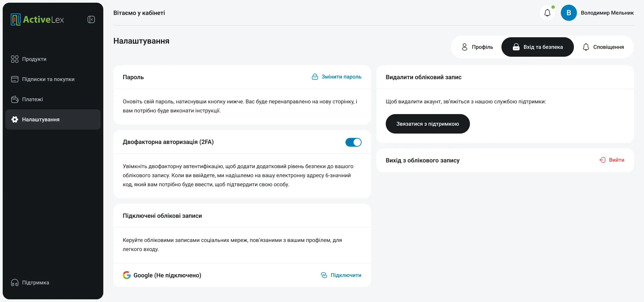Click the Підписки та покупки card icon
This screenshot has height=302, width=644.
15,79
